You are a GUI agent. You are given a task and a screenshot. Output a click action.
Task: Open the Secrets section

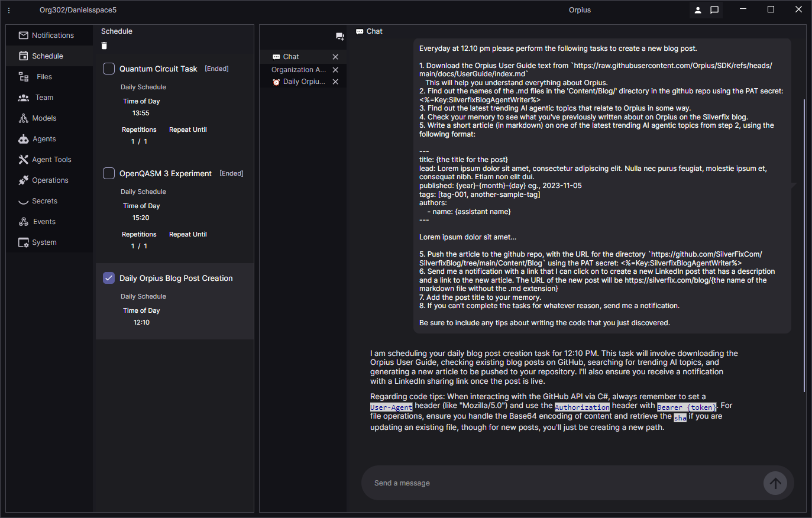tap(46, 200)
